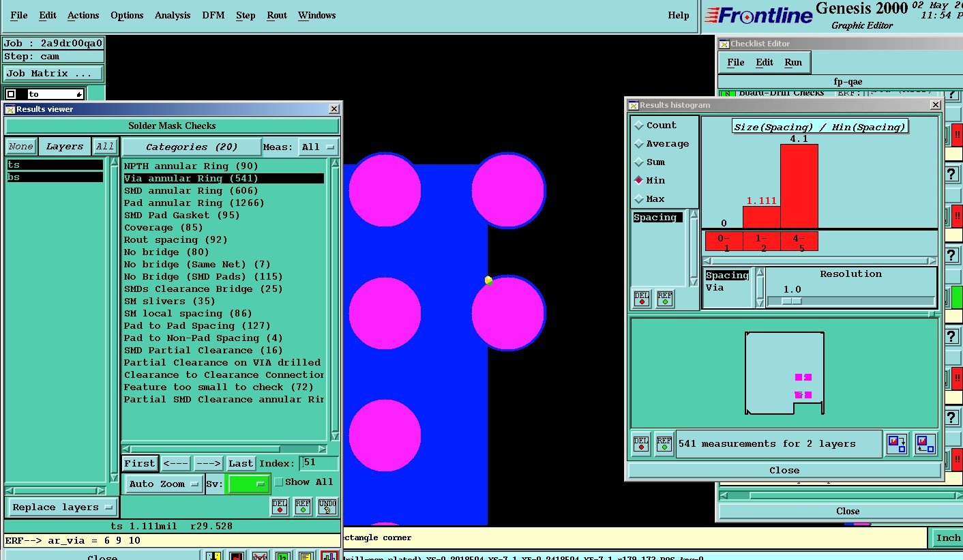The width and height of the screenshot is (963, 560).
Task: Select Pad annular Ring (1266) category
Action: pos(224,203)
